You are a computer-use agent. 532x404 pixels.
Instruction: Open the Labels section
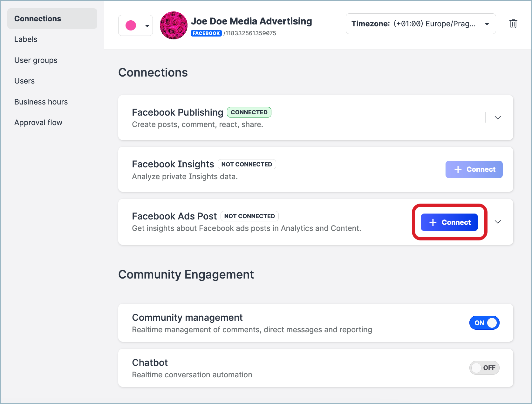25,39
